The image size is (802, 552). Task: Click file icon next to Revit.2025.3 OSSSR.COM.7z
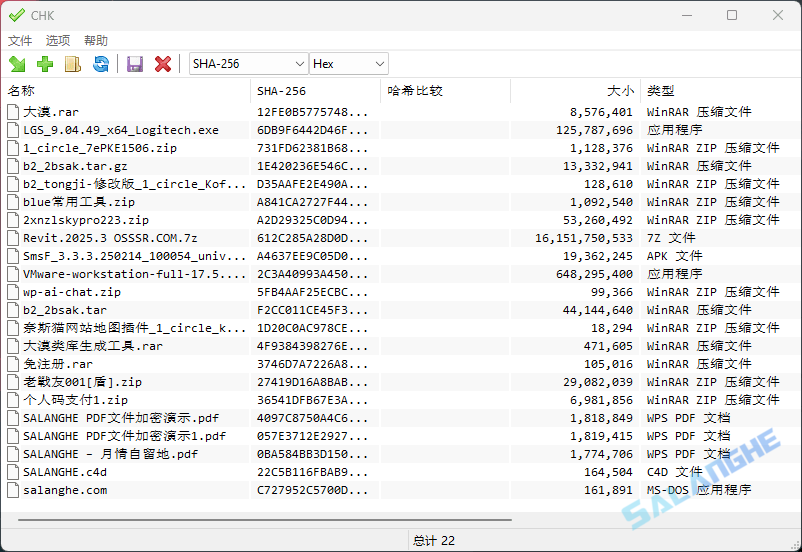tap(13, 238)
